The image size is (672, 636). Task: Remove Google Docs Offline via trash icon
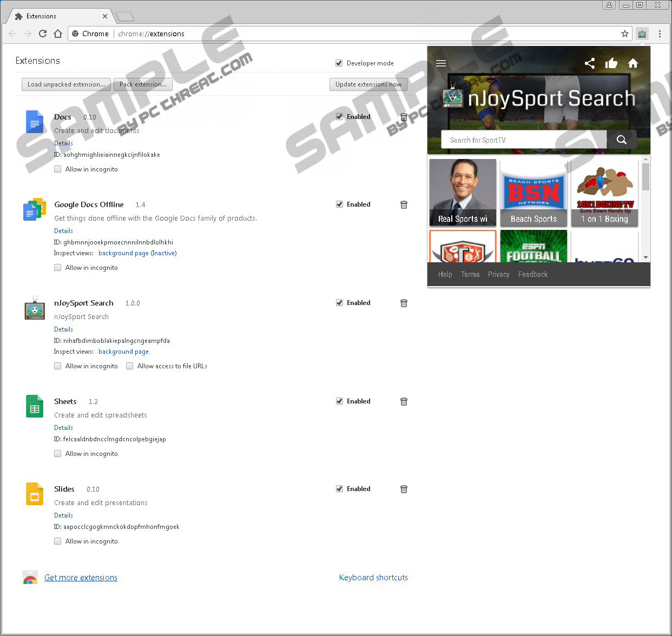pos(404,204)
